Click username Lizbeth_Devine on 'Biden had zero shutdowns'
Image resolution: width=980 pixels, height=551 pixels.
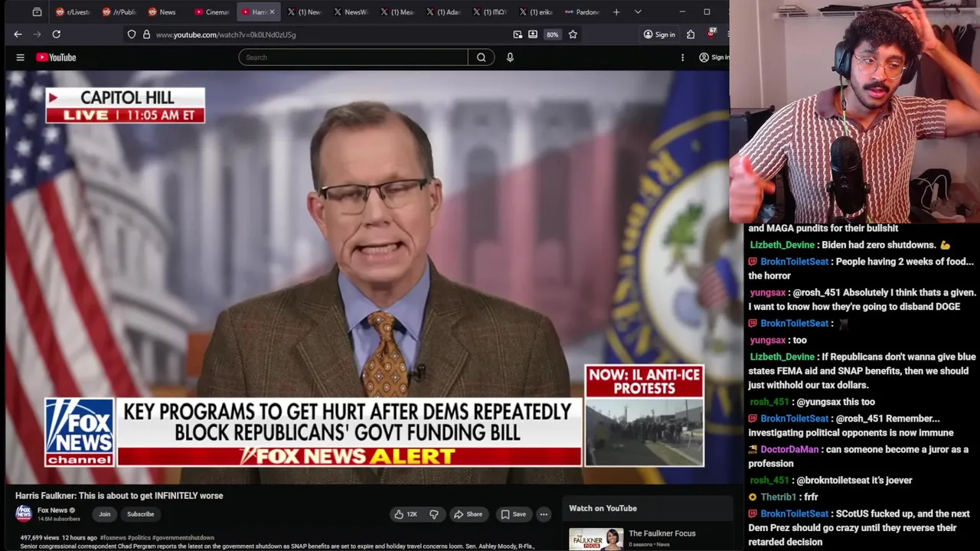(x=782, y=245)
